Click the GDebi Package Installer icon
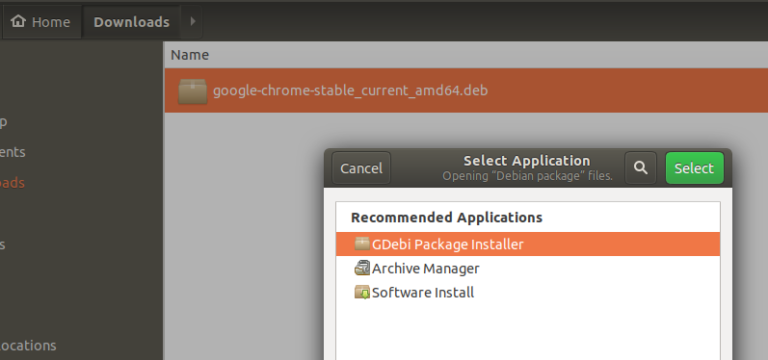The image size is (768, 360). point(362,243)
